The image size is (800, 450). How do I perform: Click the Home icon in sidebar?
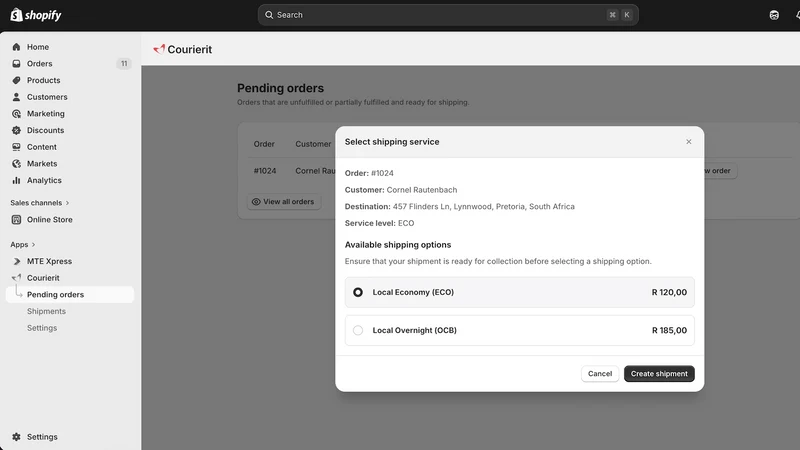16,47
